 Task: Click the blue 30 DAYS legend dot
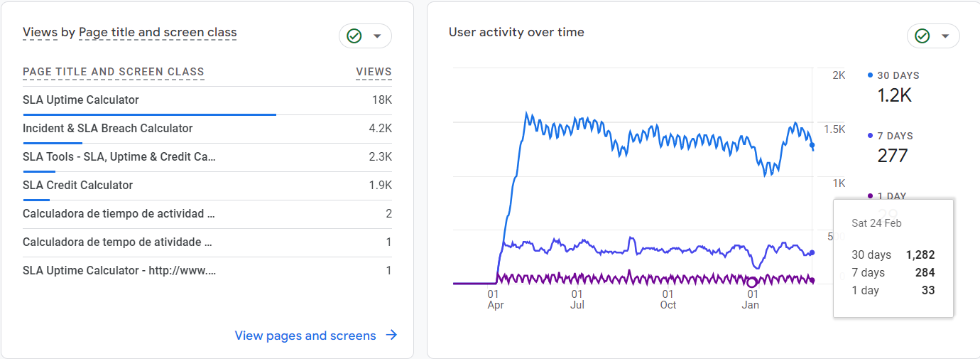(x=871, y=75)
